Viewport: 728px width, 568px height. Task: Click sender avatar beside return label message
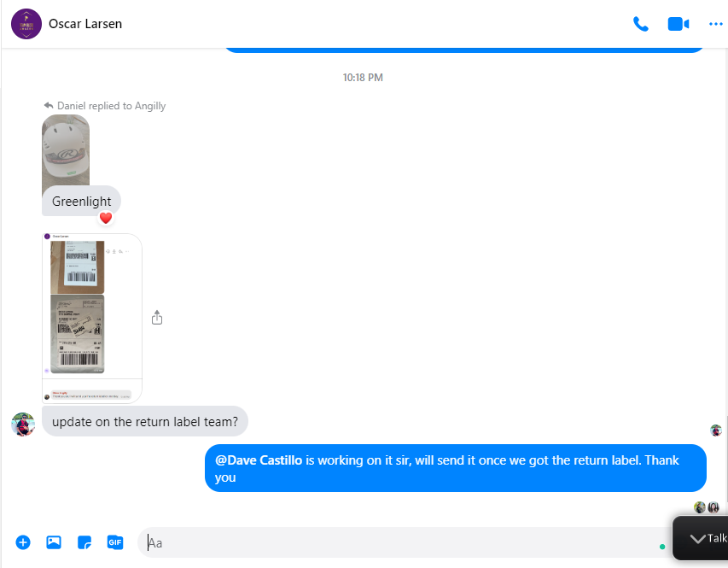point(23,424)
